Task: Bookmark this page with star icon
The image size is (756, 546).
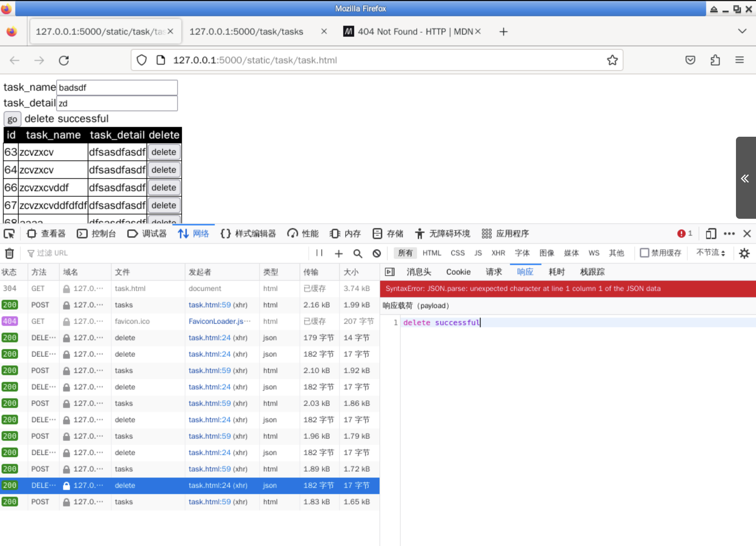Action: point(612,60)
